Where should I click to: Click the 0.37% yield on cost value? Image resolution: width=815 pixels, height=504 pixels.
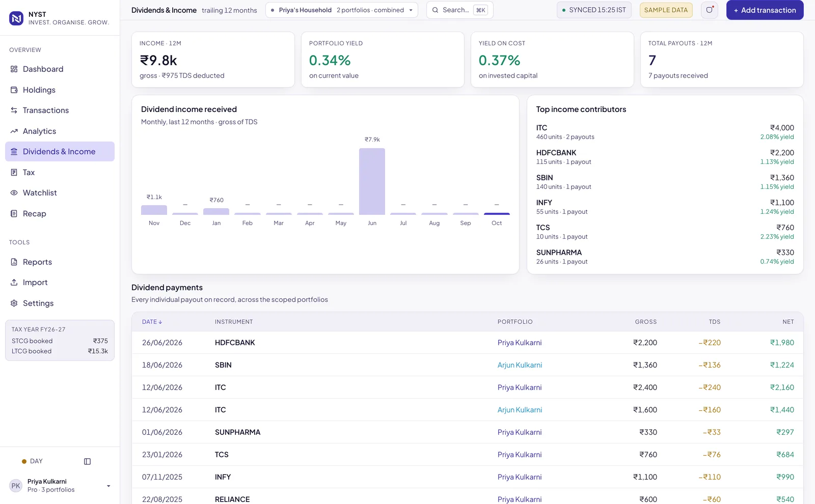[x=499, y=61]
